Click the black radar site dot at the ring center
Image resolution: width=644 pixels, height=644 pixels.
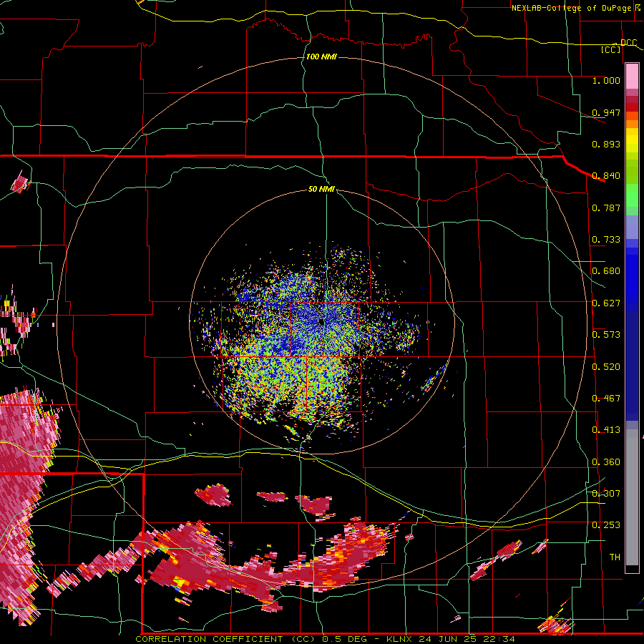coord(321,323)
